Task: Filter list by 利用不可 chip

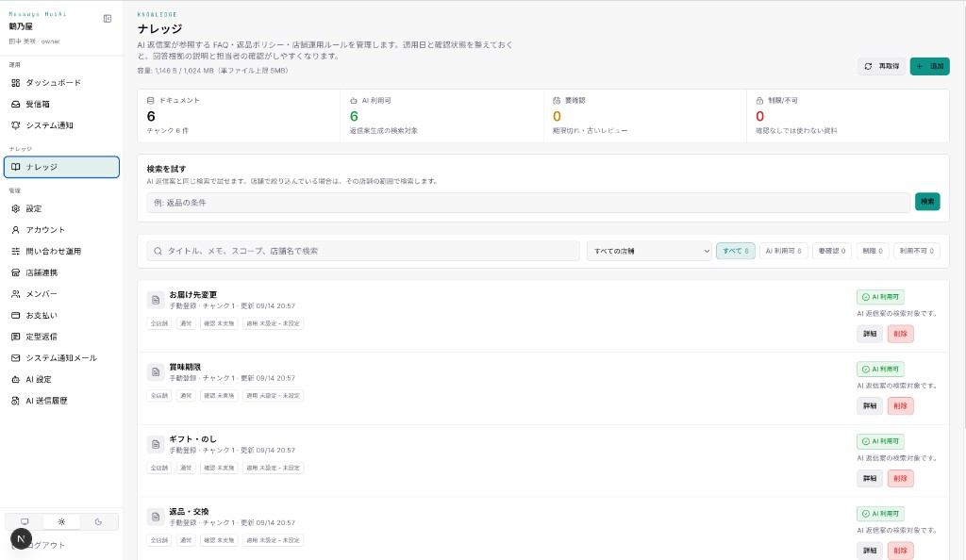Action: pyautogui.click(x=917, y=251)
